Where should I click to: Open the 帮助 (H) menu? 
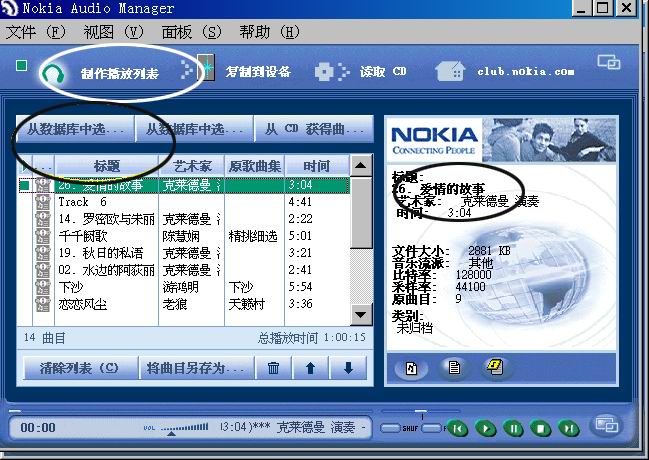[269, 32]
